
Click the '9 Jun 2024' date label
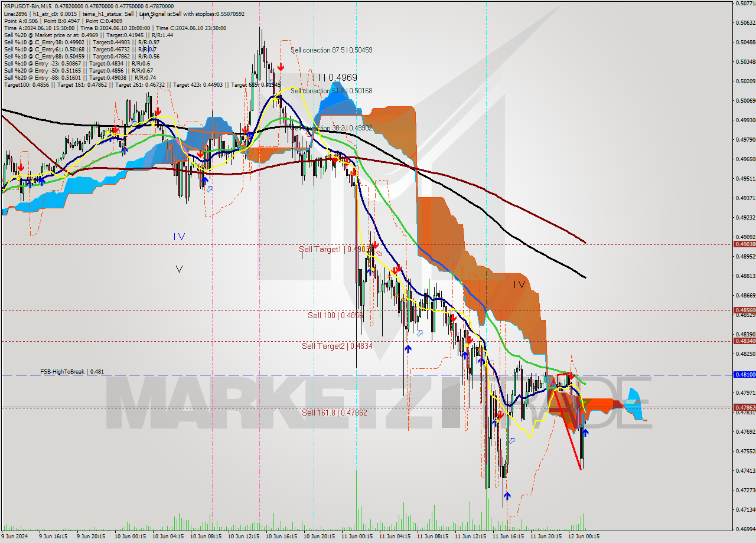click(x=15, y=537)
